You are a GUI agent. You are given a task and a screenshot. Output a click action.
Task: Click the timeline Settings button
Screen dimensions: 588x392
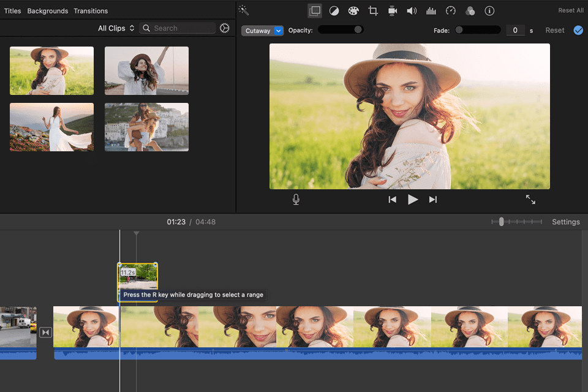565,222
